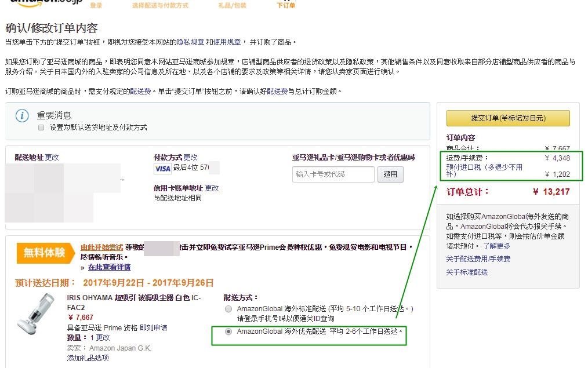
Task: Select AmazonGlobal 海外优先配送 radio option
Action: click(228, 331)
